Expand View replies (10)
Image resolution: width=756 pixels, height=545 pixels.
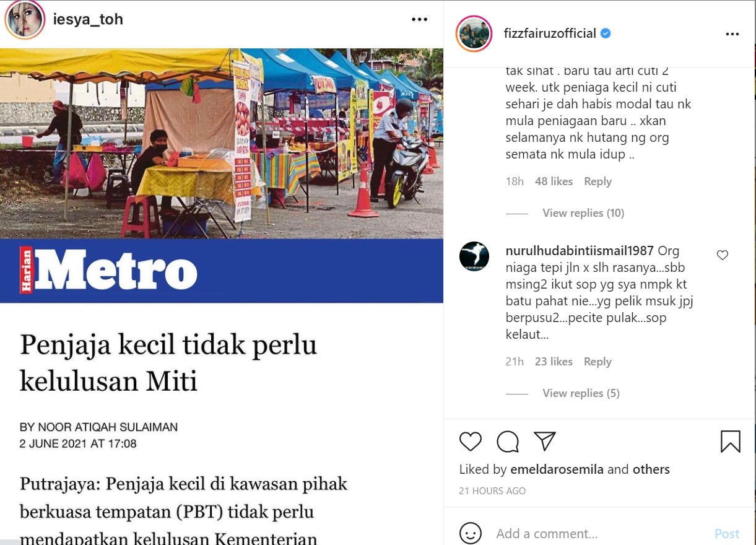click(583, 213)
